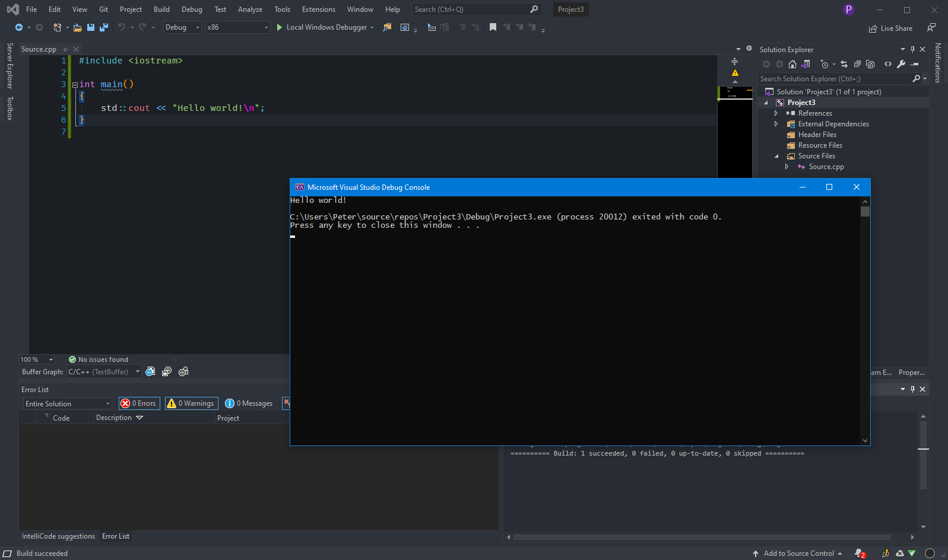Toggle the 0 Warnings filter

(x=191, y=403)
